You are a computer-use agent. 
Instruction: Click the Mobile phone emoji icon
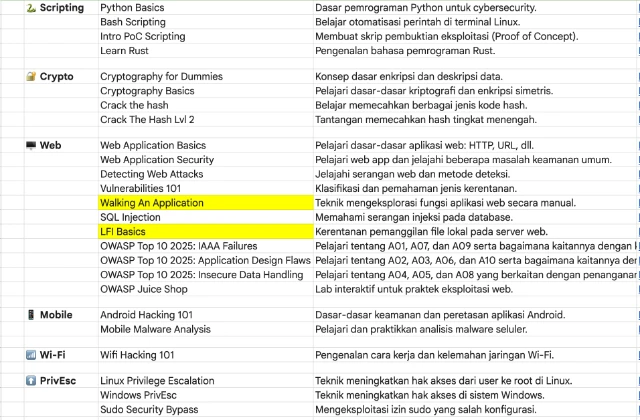coord(31,315)
